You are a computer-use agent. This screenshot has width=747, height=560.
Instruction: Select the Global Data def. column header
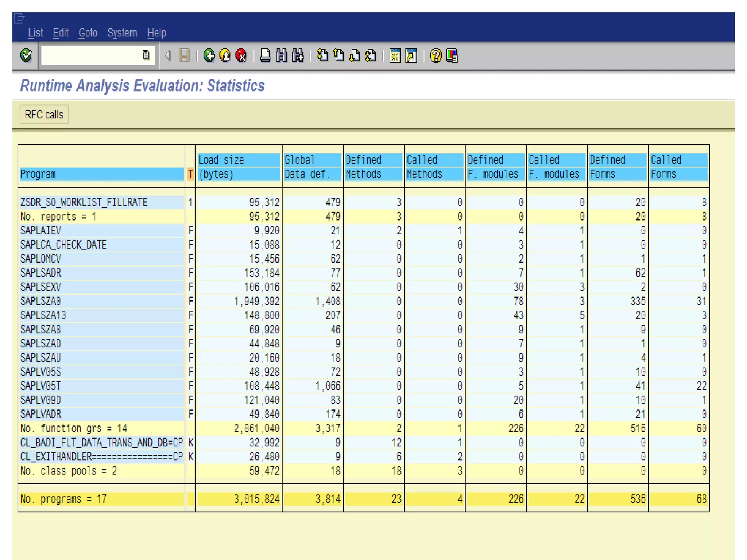(x=313, y=167)
